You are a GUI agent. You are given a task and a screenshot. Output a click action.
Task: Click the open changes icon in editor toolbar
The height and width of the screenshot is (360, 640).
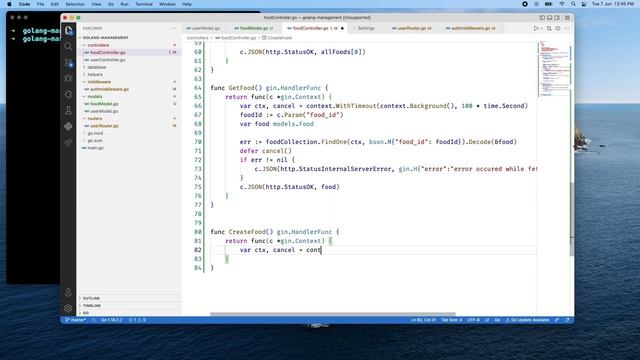pos(549,28)
